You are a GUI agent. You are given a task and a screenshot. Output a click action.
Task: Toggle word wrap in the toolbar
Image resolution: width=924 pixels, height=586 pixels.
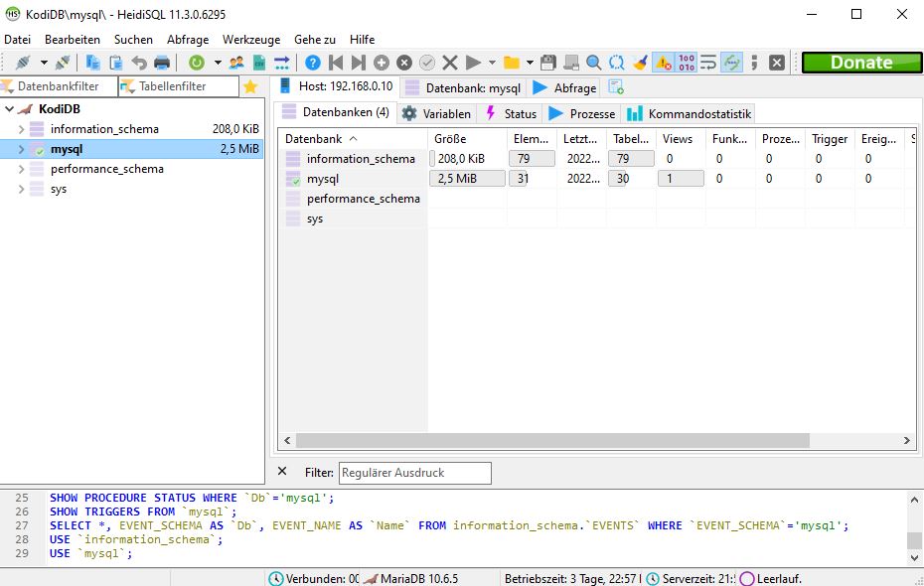pos(709,63)
